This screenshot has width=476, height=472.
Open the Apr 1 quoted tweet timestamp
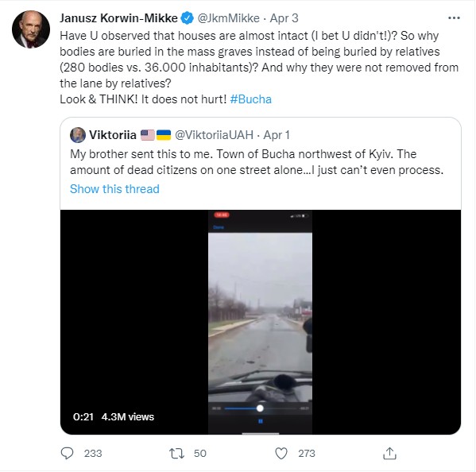[x=277, y=135]
